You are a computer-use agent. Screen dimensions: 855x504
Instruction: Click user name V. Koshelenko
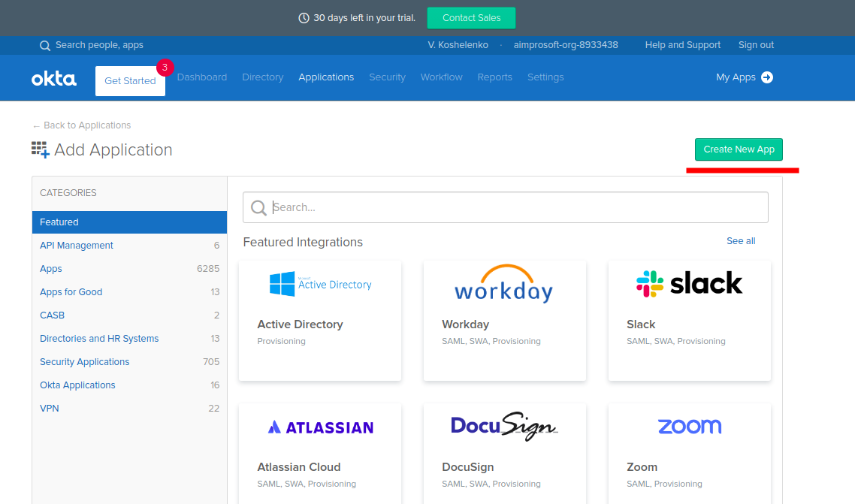(458, 45)
